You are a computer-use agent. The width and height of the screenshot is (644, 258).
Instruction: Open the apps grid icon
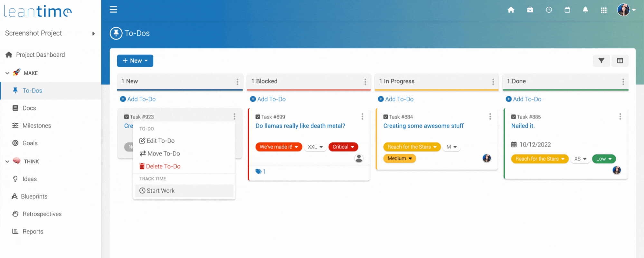point(604,10)
